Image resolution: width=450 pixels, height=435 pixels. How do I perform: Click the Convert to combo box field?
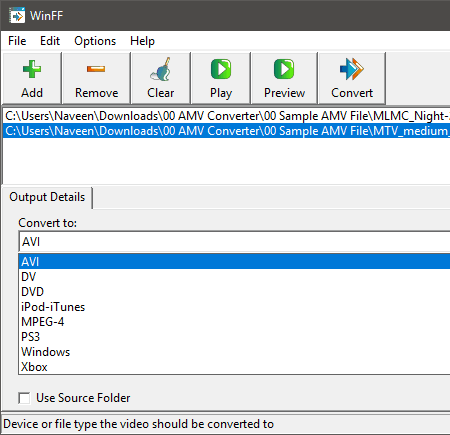[x=234, y=242]
